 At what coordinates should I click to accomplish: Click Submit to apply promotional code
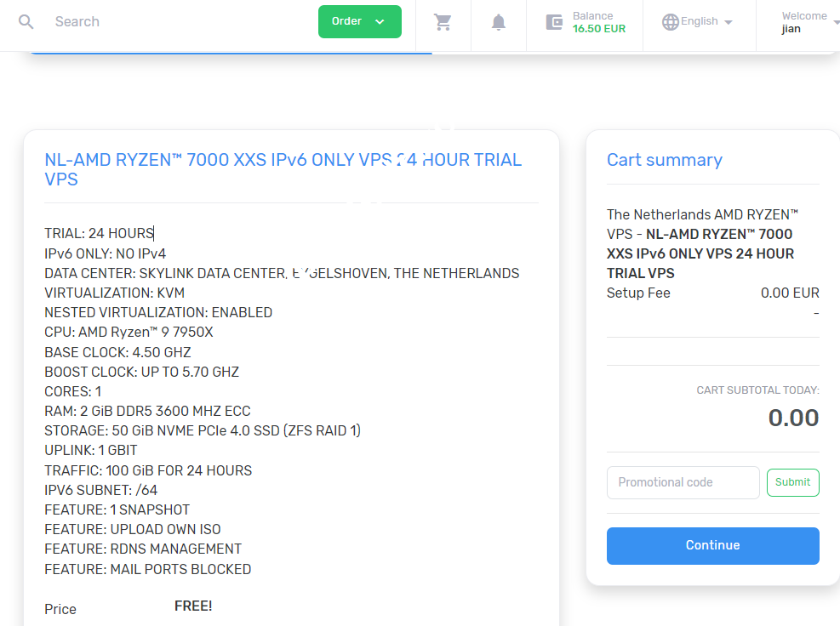click(792, 482)
